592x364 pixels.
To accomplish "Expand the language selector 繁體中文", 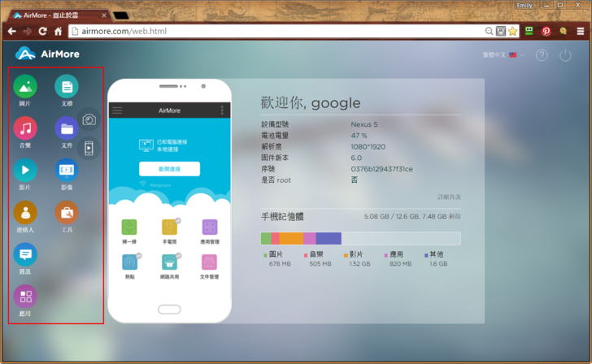I will click(x=503, y=55).
